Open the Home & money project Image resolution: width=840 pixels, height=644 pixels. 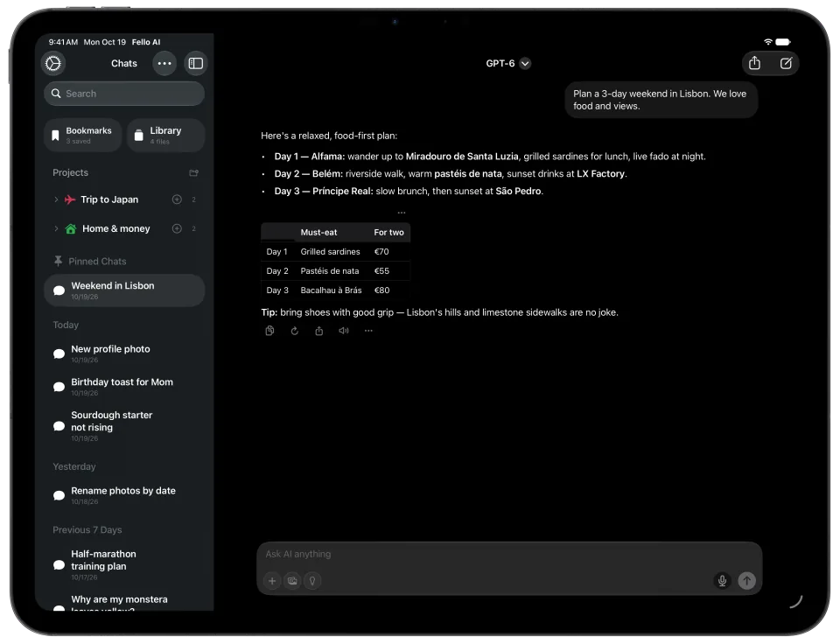115,228
